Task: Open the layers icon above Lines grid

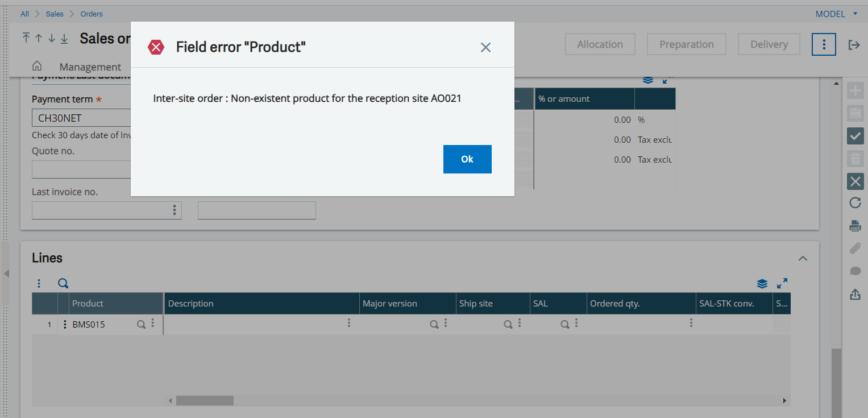Action: pyautogui.click(x=762, y=283)
